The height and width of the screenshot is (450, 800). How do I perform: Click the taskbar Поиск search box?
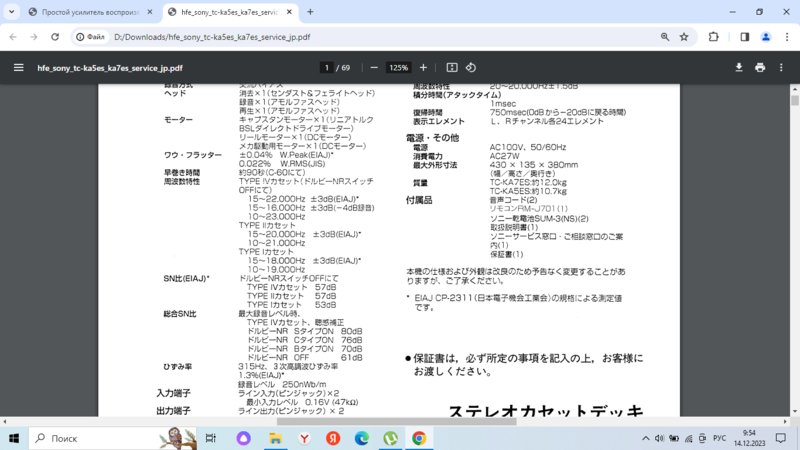point(113,438)
